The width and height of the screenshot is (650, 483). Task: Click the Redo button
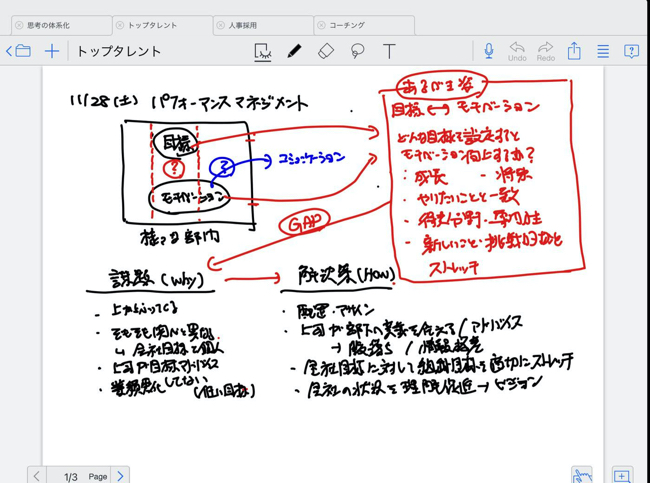(545, 51)
